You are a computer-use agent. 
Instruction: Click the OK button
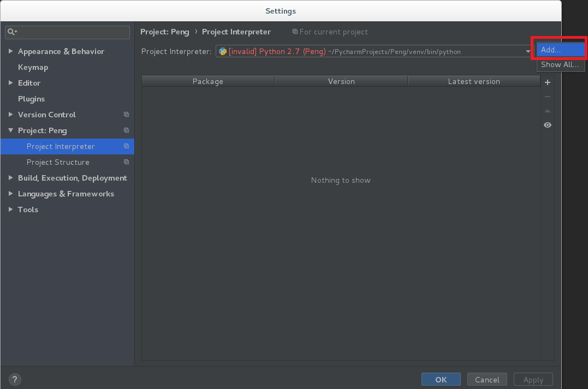click(x=441, y=379)
